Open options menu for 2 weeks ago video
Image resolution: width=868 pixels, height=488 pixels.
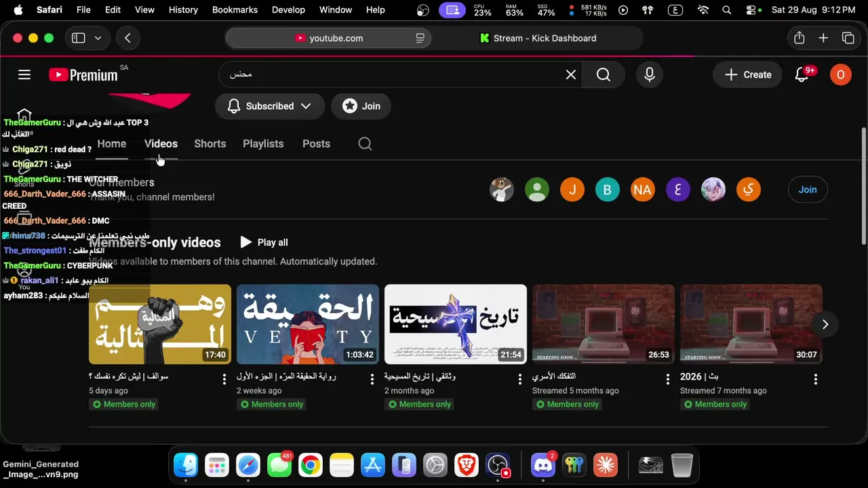[372, 379]
